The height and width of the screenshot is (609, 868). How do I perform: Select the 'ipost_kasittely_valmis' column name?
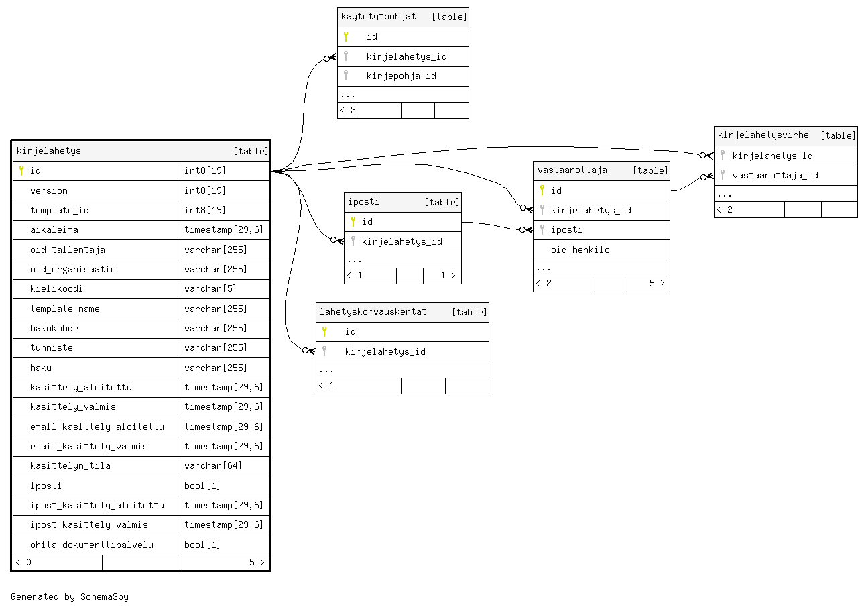point(89,524)
